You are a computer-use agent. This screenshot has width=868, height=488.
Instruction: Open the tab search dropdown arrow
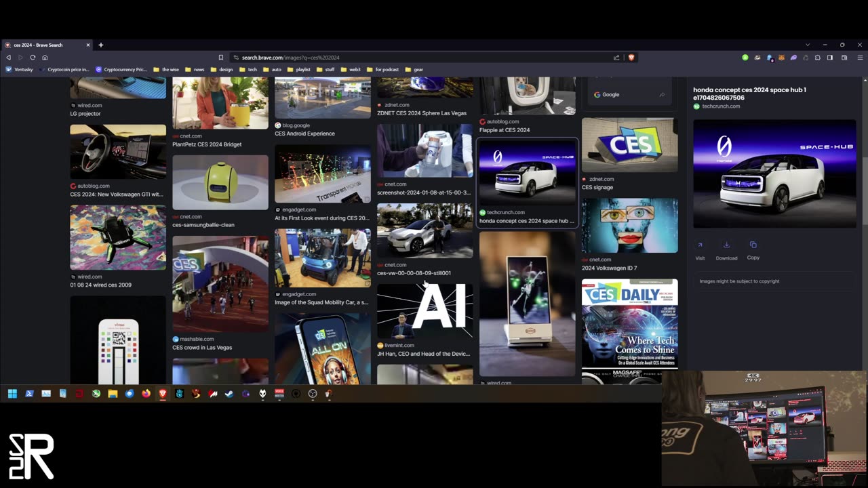coord(807,45)
